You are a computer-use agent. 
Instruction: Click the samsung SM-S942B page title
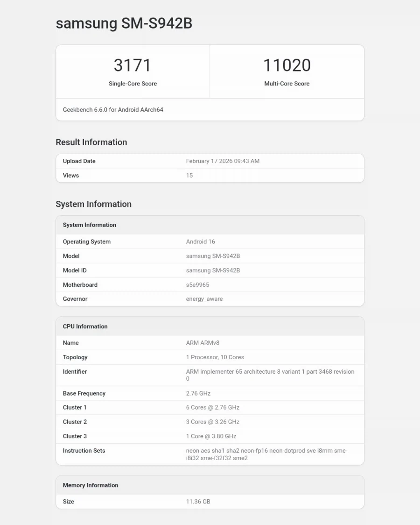124,23
